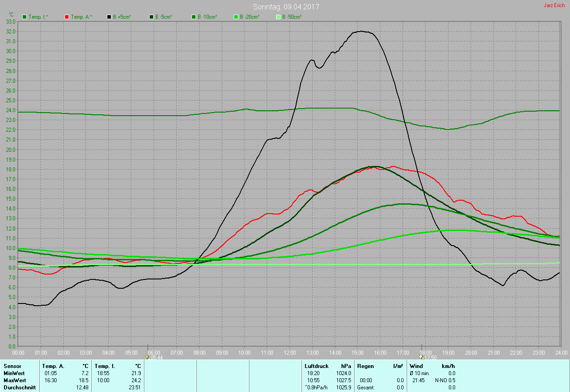
Task: Select the "B +5cm*" legend label
Action: coord(122,17)
